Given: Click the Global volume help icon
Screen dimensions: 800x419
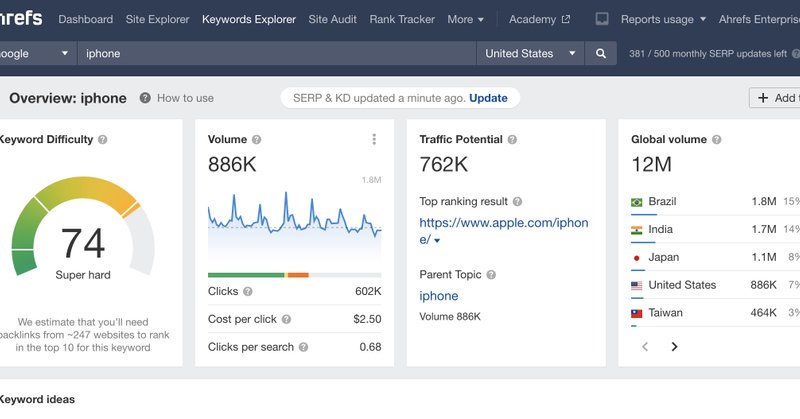Looking at the screenshot, I should coord(716,140).
